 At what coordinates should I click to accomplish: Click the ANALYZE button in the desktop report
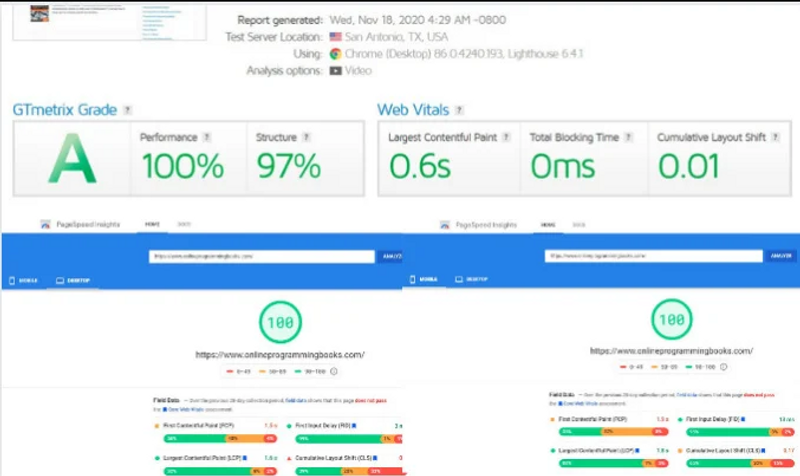click(x=391, y=256)
